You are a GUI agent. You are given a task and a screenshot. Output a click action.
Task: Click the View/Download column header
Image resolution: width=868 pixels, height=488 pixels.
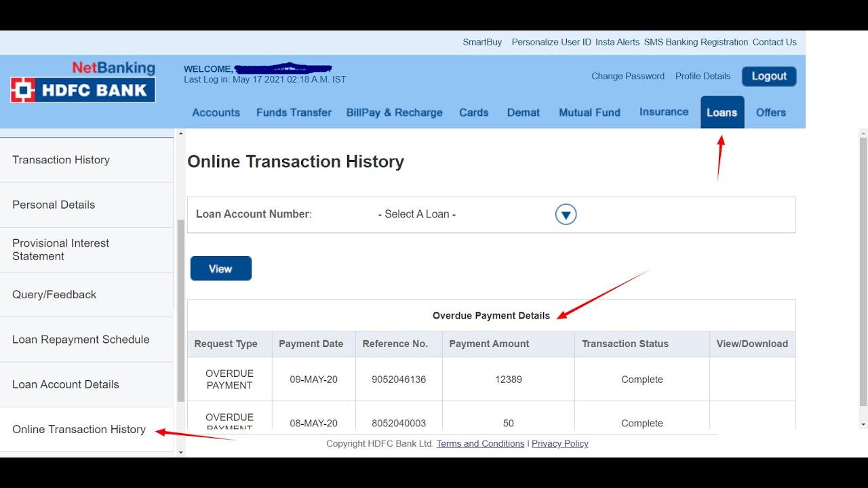point(752,344)
